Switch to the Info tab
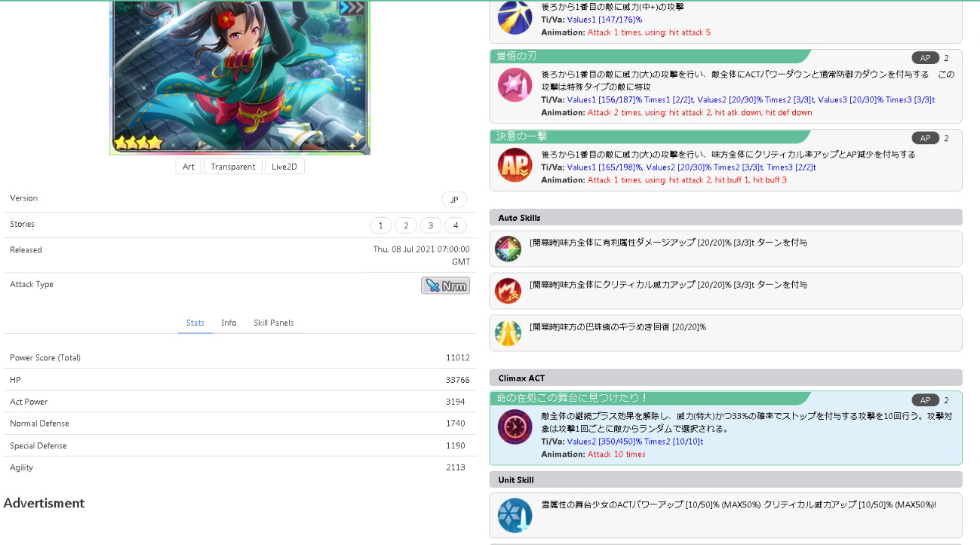Screen dimensions: 980x545 tap(229, 323)
